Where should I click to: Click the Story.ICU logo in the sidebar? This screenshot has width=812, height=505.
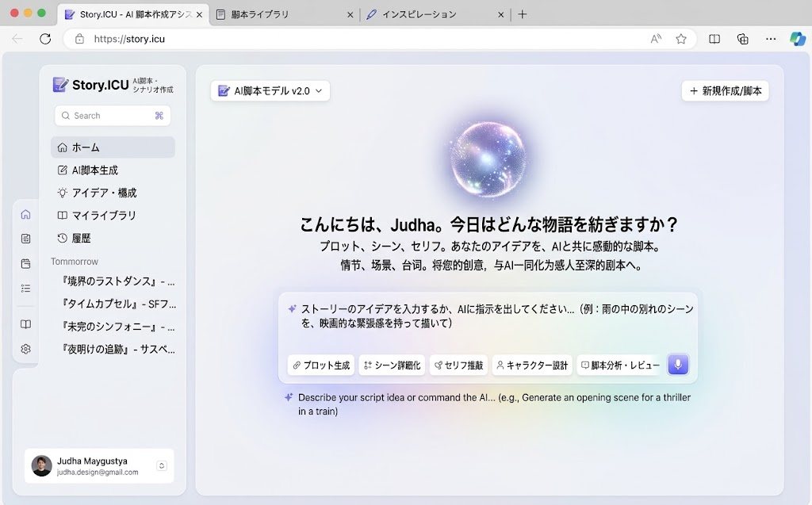60,84
